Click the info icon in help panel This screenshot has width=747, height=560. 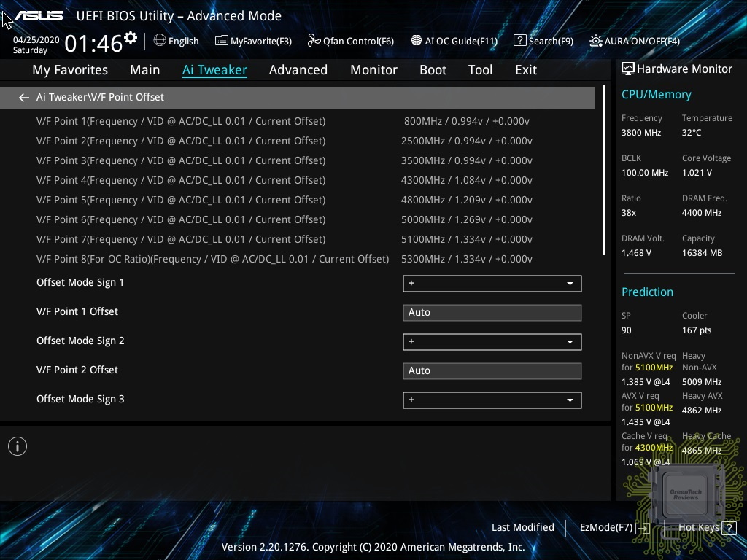click(18, 446)
